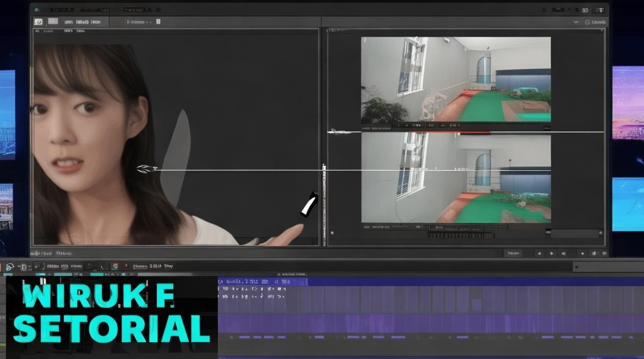Click the white arrow-shaped marker over the portrait
This screenshot has height=359, width=644.
tap(148, 169)
